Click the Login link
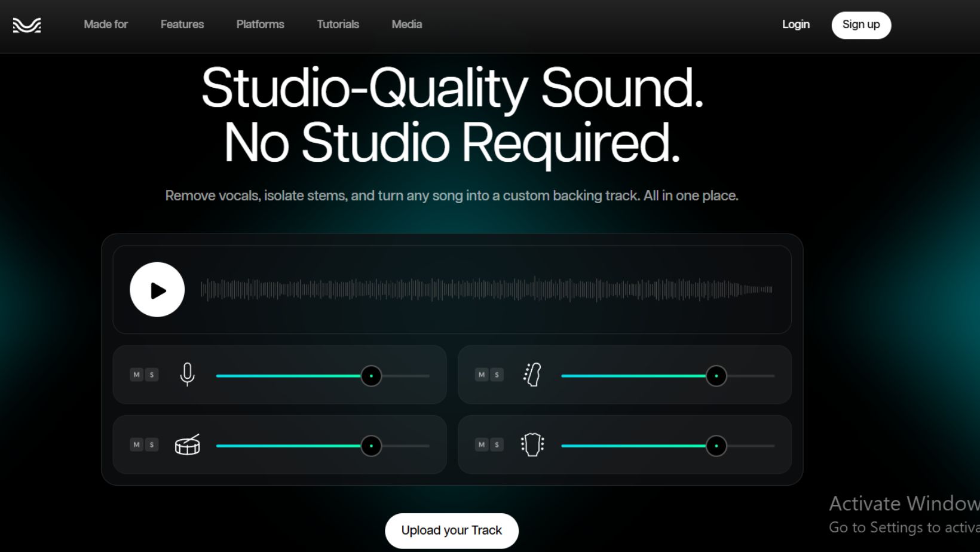 click(795, 24)
